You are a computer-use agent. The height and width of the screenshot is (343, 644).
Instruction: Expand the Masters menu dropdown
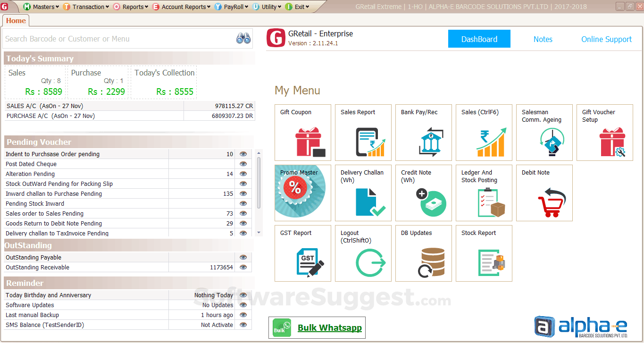point(42,7)
